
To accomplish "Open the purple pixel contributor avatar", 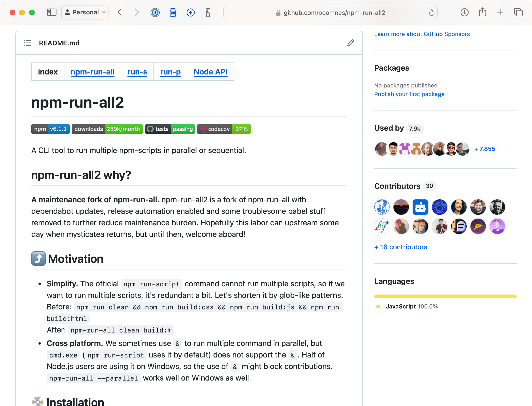I will (x=497, y=227).
